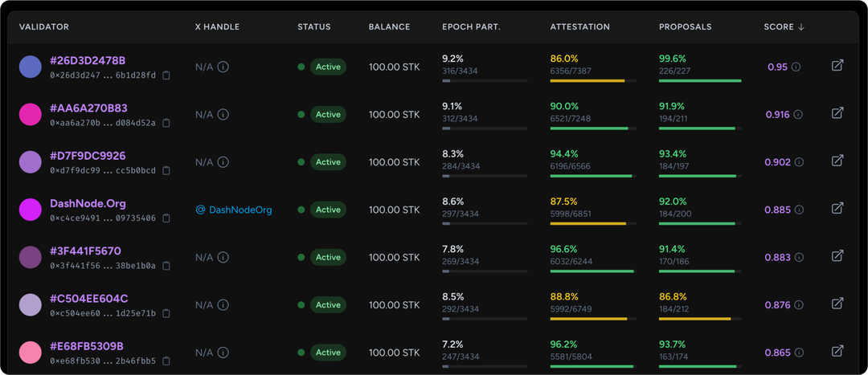Click Active status badge for #AA6A270B83

tap(328, 115)
